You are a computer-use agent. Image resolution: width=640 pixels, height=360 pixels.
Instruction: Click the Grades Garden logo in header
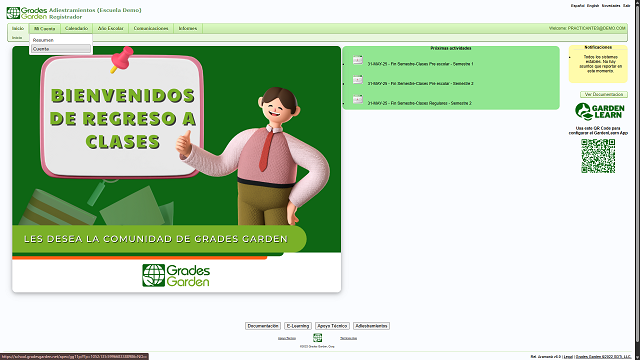click(27, 13)
